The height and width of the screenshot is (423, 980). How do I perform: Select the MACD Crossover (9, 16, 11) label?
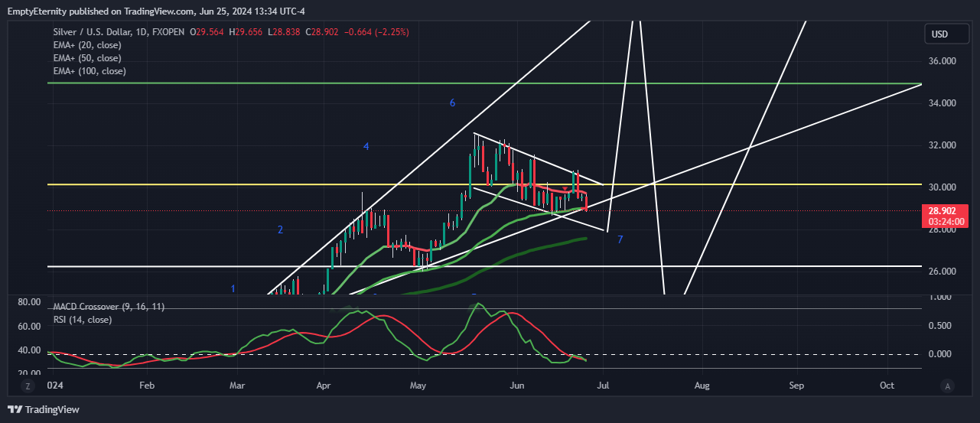[109, 307]
